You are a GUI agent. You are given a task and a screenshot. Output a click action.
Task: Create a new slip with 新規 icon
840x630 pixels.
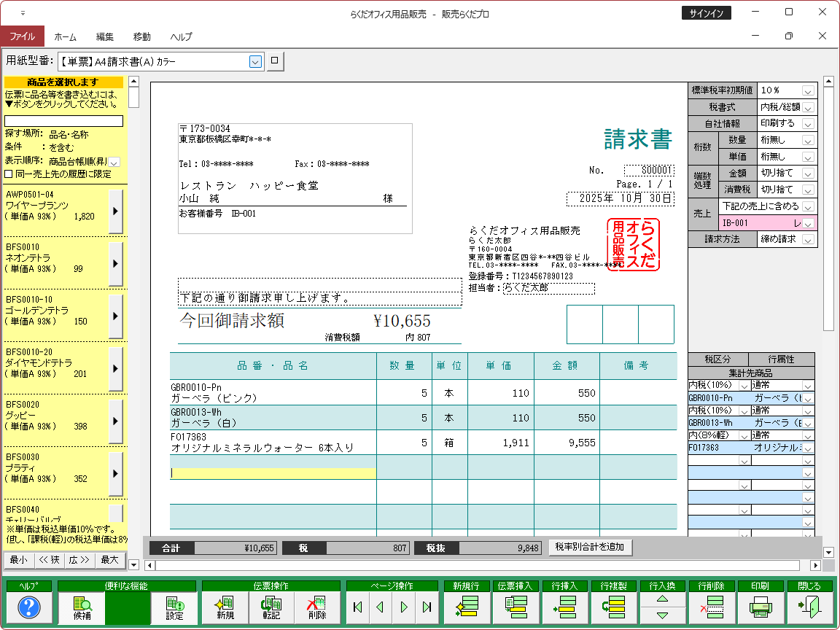point(224,607)
